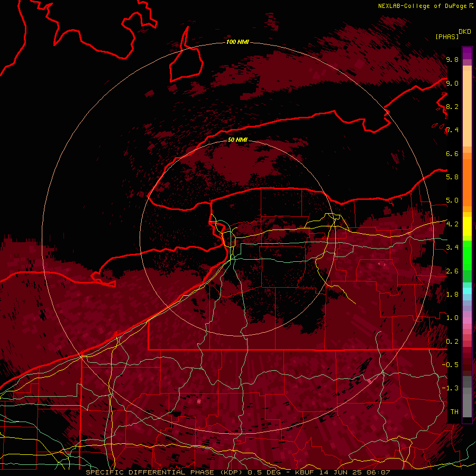Select the 1.8 scale value
The width and height of the screenshot is (476, 476).
[452, 295]
